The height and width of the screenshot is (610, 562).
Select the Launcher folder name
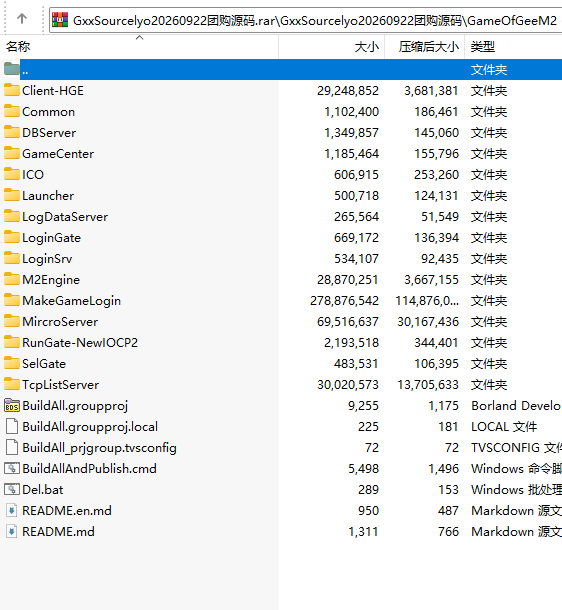click(x=48, y=196)
